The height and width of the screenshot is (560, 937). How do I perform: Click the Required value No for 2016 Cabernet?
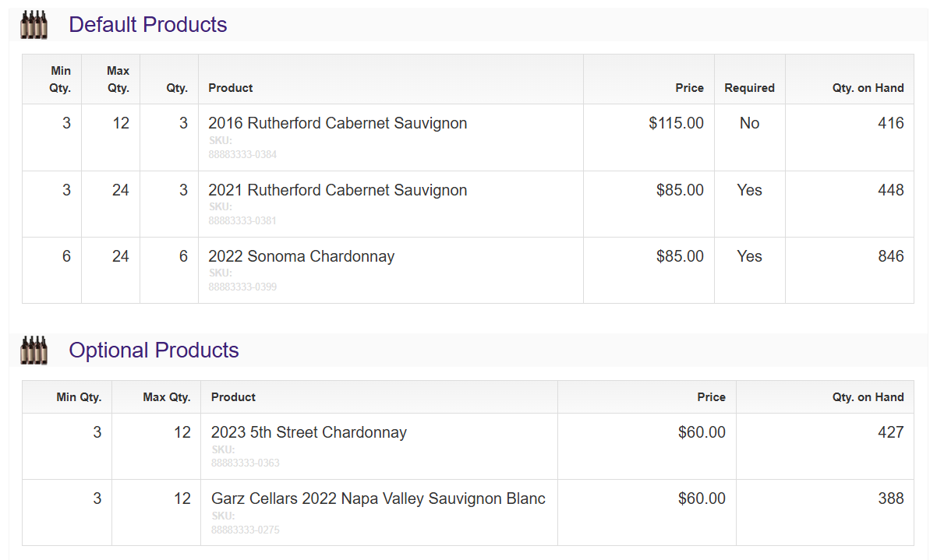pos(749,123)
